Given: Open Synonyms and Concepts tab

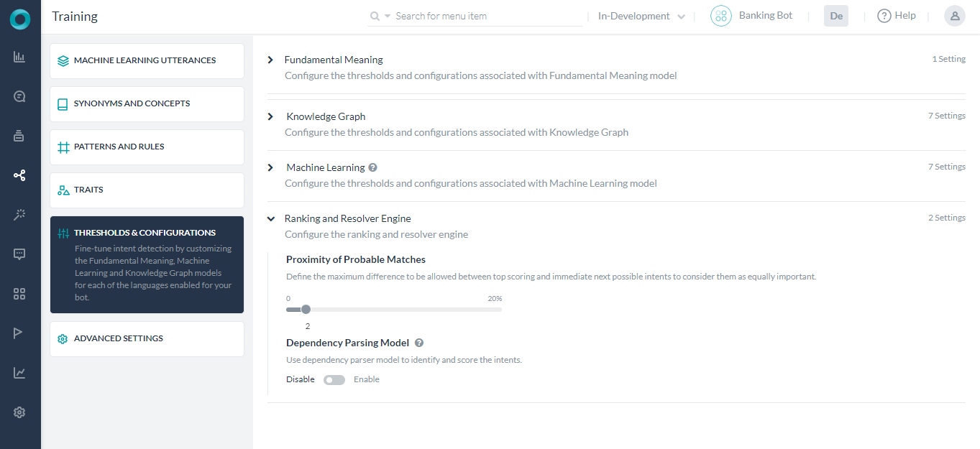Looking at the screenshot, I should [x=147, y=104].
